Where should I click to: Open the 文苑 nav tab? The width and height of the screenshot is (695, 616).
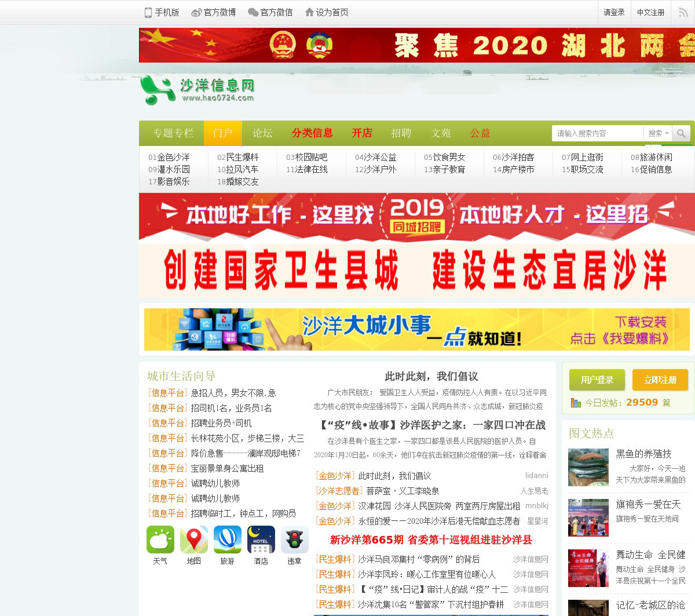point(441,133)
